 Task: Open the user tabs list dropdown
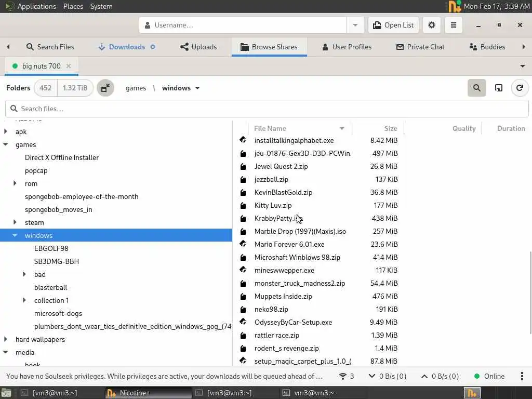coord(523,66)
